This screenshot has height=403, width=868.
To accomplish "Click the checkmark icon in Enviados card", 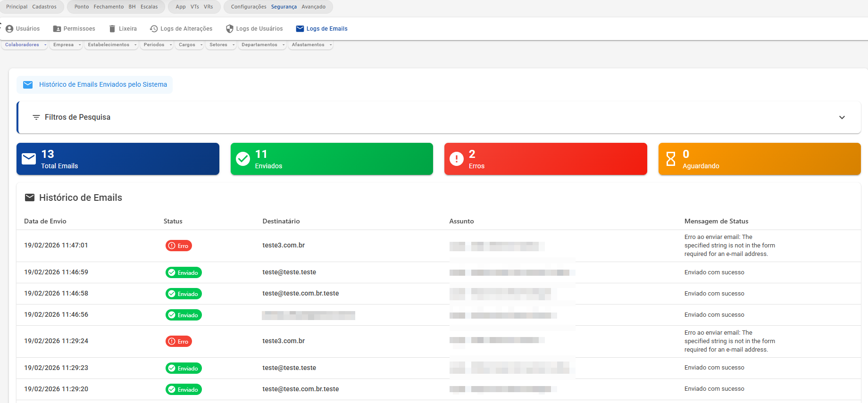I will pyautogui.click(x=243, y=159).
